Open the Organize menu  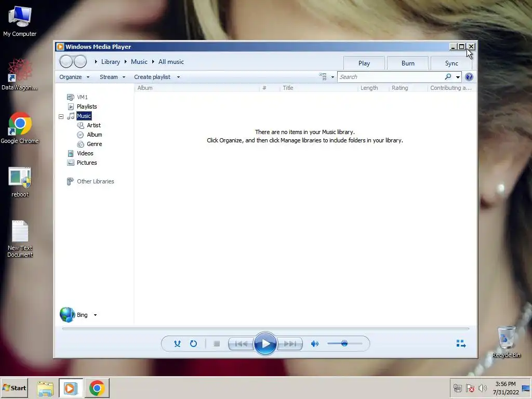coord(74,77)
